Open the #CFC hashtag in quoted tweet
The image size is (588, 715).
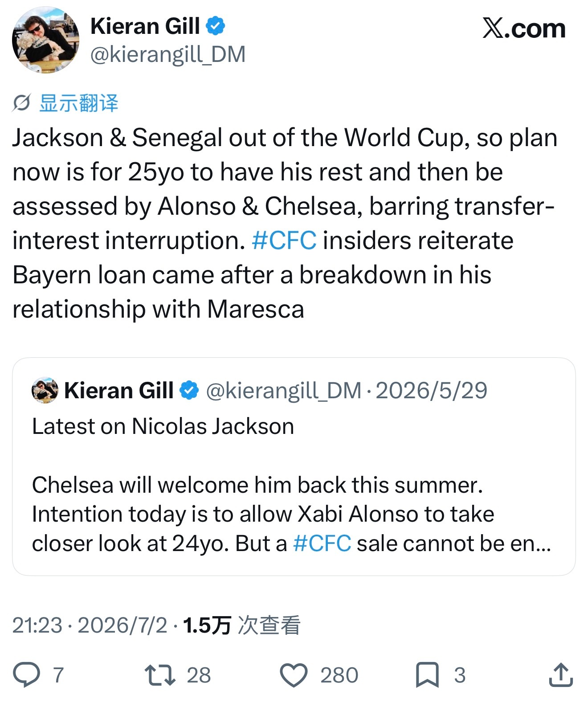322,543
